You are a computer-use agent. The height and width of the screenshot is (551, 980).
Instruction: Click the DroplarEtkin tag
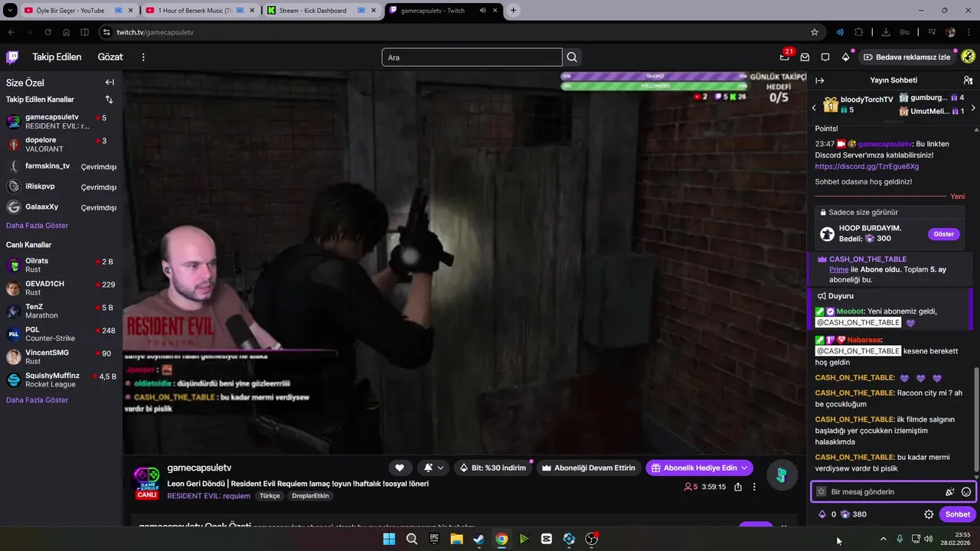point(310,496)
